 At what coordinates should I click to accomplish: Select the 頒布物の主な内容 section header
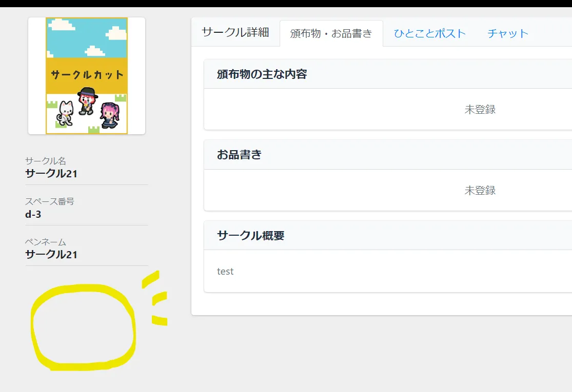click(262, 74)
